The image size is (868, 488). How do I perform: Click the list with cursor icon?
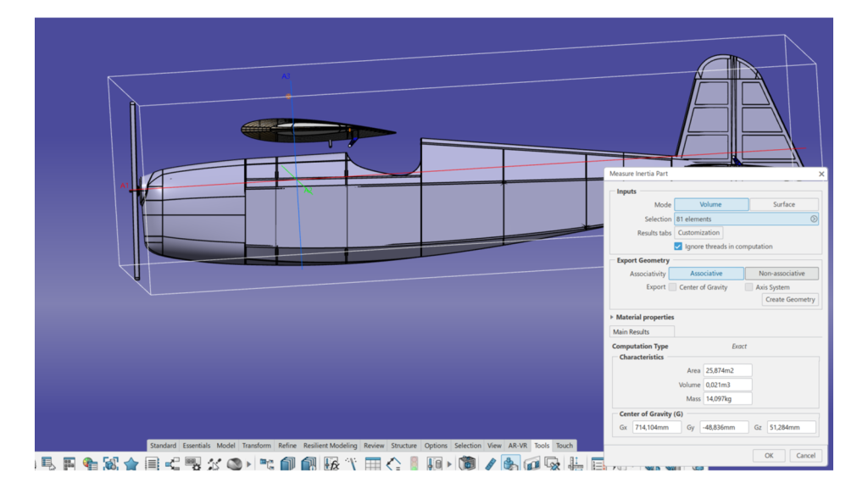tap(48, 463)
